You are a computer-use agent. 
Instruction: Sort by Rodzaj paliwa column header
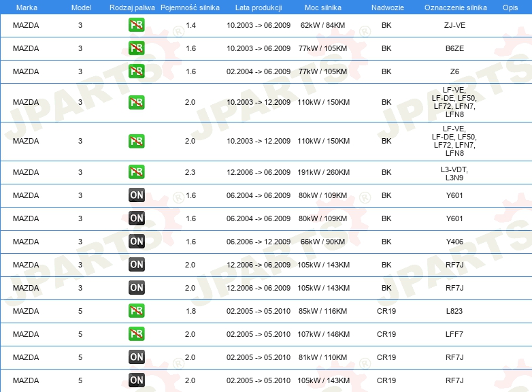click(132, 7)
